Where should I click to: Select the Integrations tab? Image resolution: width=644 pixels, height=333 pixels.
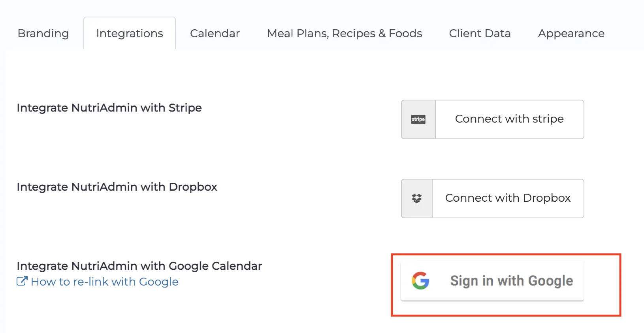pos(129,33)
